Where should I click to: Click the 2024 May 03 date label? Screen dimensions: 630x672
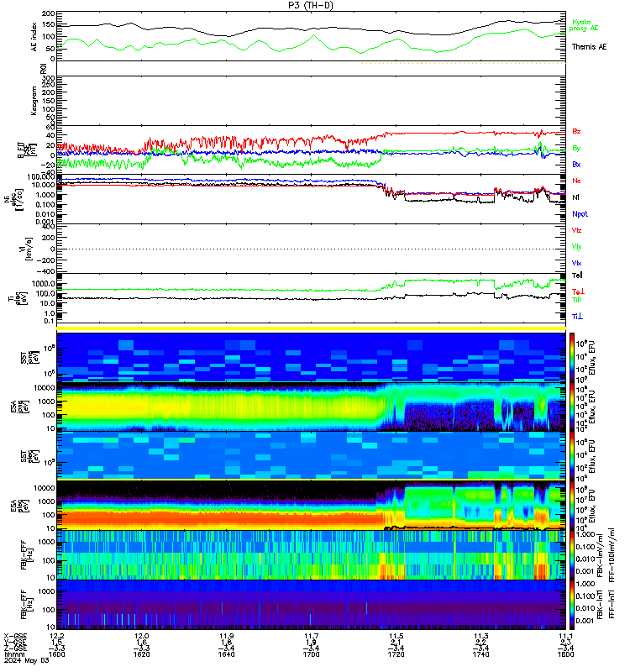(27, 660)
